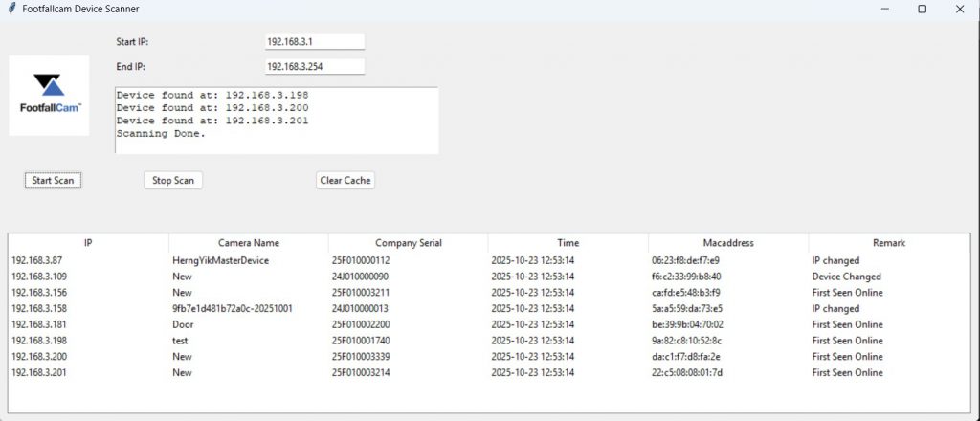Image resolution: width=980 pixels, height=421 pixels.
Task: Click the FootfallCam logo image
Action: tap(49, 95)
